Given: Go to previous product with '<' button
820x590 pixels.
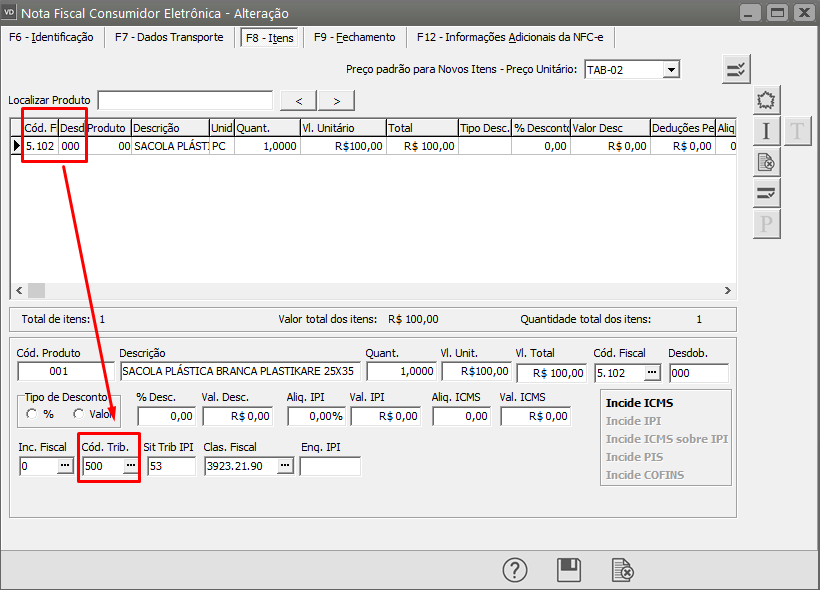Looking at the screenshot, I should coord(298,100).
